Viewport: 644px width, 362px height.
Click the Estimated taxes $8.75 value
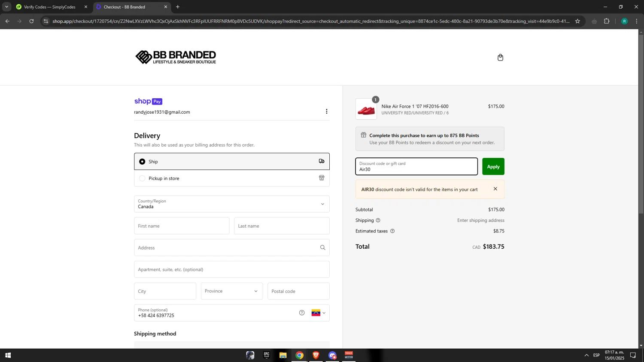[x=498, y=231]
